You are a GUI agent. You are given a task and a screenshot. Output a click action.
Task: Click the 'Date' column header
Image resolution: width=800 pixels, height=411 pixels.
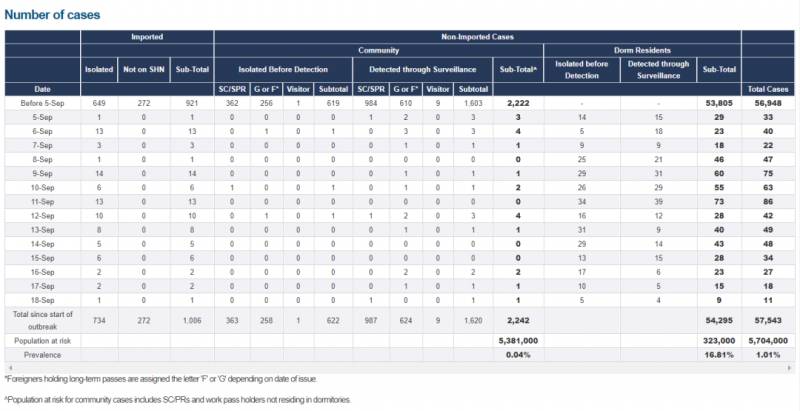pyautogui.click(x=43, y=90)
